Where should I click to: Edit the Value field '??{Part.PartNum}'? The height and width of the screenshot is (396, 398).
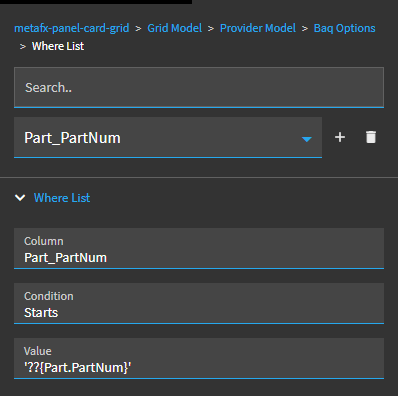(199, 358)
